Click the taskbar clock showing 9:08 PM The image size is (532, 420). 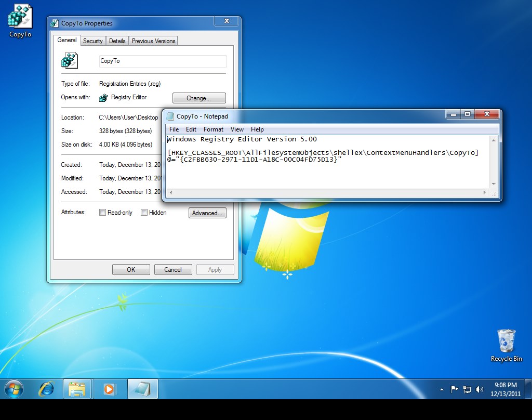[x=506, y=389]
